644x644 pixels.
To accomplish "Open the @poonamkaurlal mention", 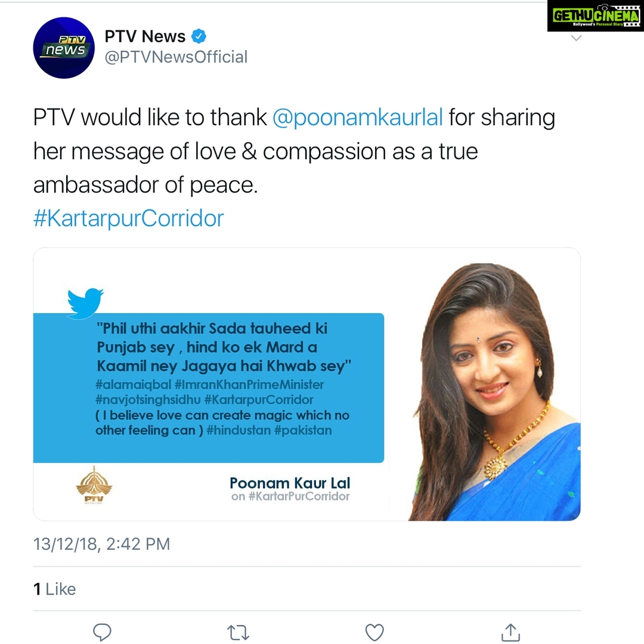I will click(358, 117).
